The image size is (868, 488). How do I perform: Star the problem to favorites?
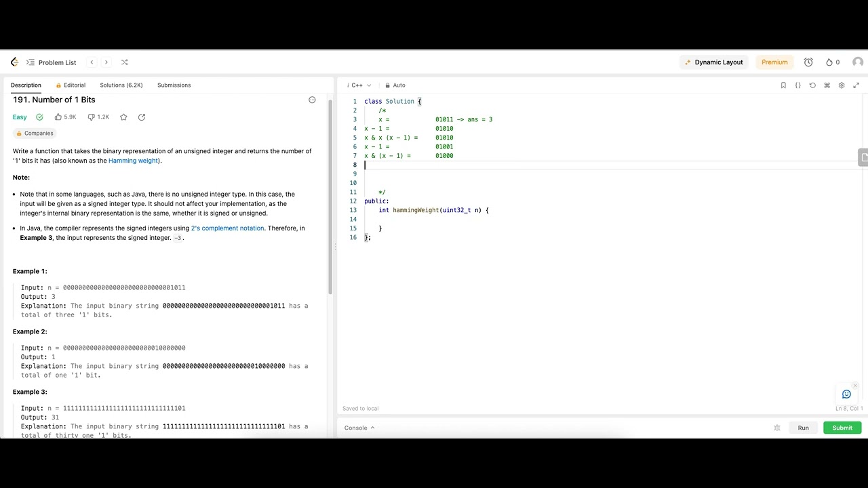[x=123, y=117]
